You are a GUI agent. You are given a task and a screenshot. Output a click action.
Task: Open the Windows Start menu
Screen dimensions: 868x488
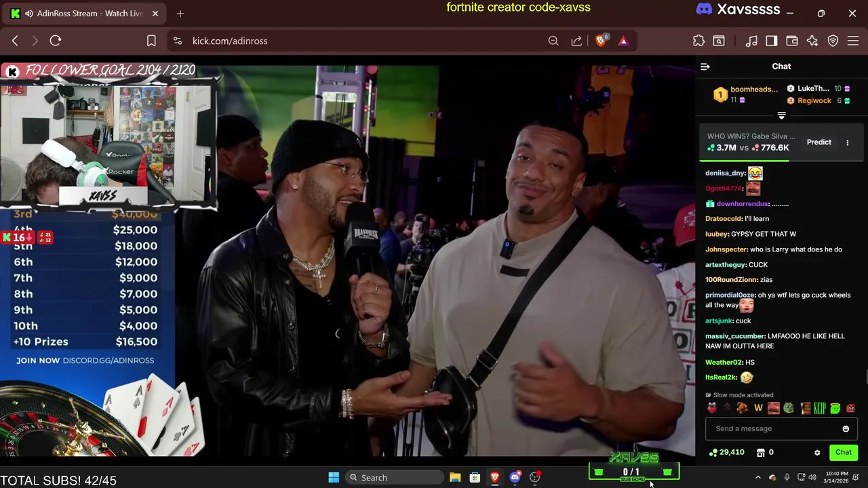pos(334,477)
